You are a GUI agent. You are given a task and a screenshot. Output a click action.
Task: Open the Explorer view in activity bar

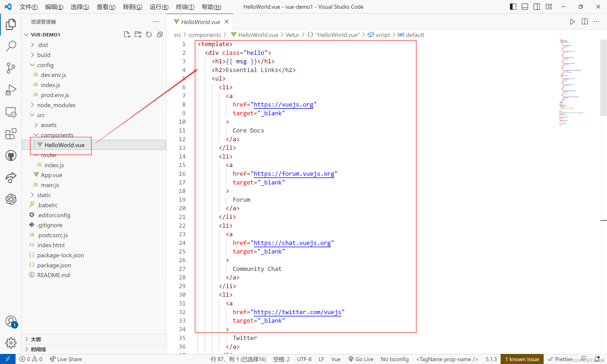[11, 24]
